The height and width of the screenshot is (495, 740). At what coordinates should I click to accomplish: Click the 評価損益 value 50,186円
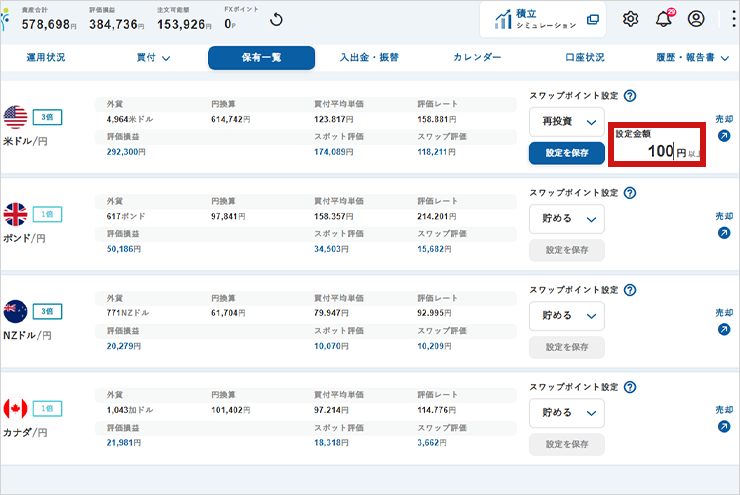click(x=124, y=249)
